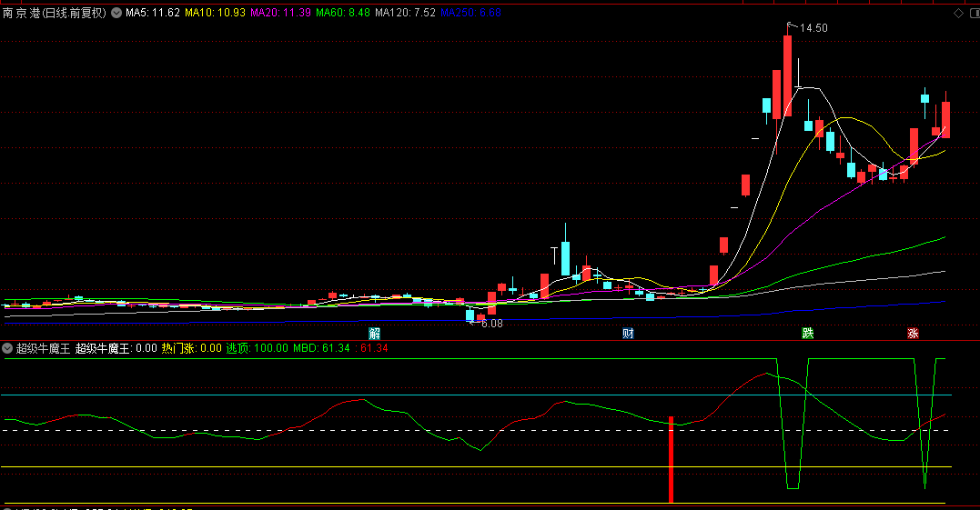Click the red 涨 event marker icon

coord(912,334)
